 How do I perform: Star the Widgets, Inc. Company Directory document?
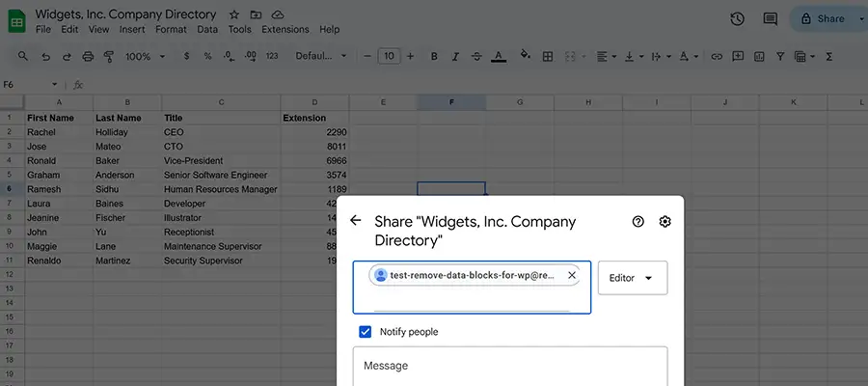tap(234, 14)
